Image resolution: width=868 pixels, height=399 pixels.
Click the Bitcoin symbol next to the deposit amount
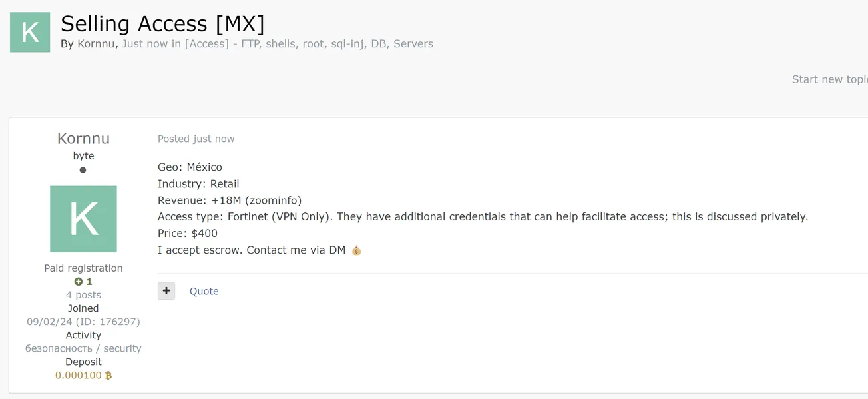[x=108, y=376]
